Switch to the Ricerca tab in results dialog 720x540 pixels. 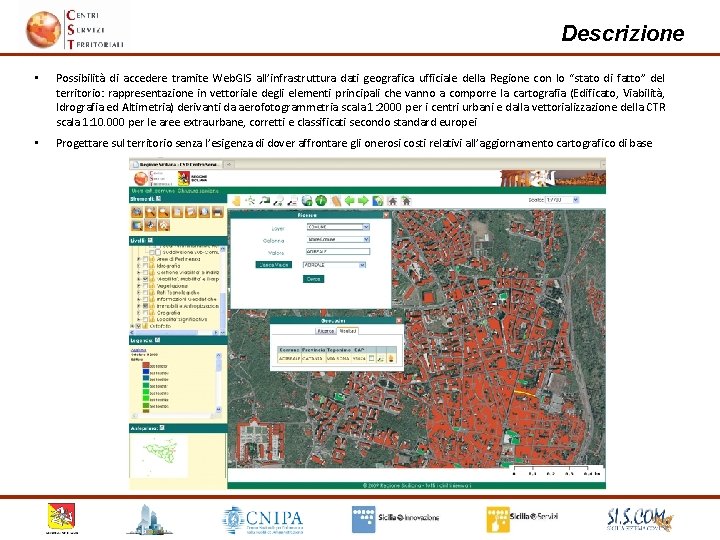tap(326, 331)
